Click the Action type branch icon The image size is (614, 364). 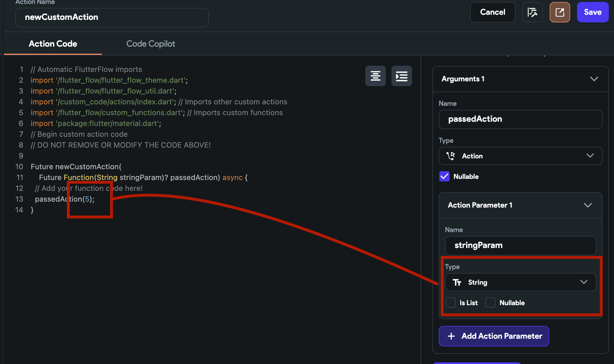[451, 156]
